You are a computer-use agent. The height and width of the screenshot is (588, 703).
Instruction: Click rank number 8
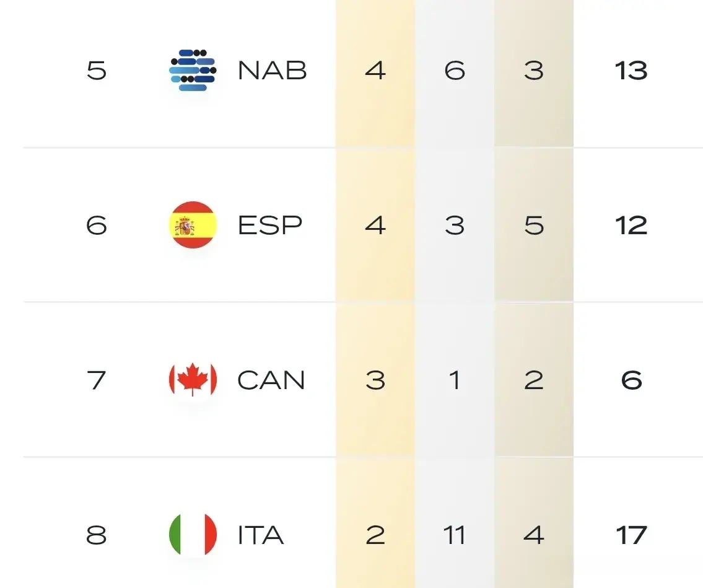pyautogui.click(x=97, y=535)
